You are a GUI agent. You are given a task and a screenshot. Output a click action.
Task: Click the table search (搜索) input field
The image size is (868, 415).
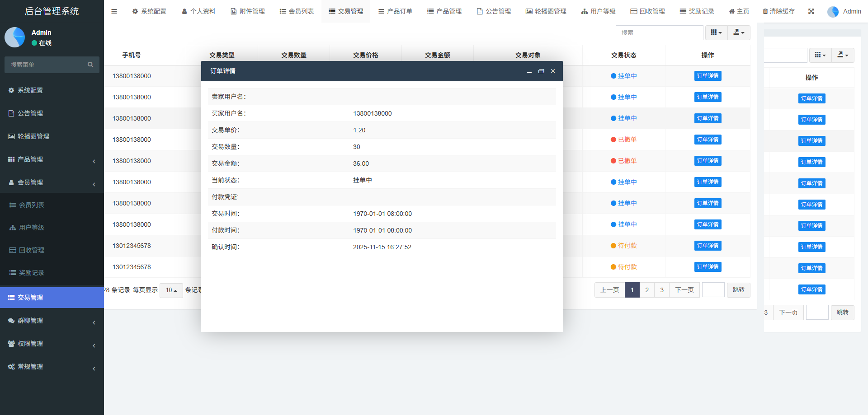pos(659,33)
